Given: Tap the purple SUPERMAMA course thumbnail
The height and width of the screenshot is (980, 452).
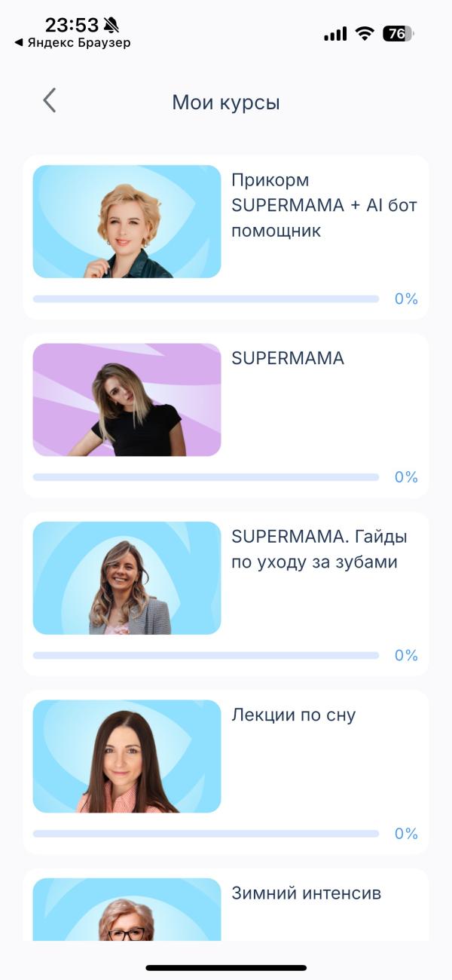Looking at the screenshot, I should (x=127, y=400).
